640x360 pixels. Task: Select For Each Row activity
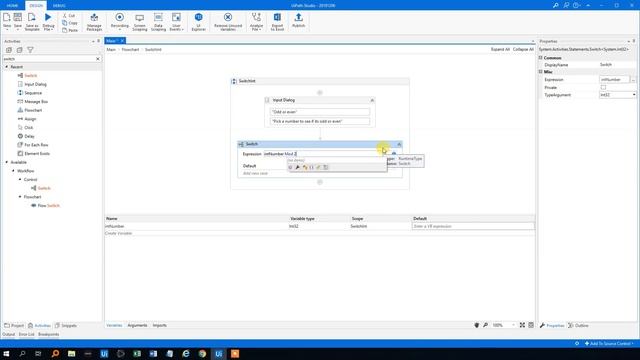point(36,145)
